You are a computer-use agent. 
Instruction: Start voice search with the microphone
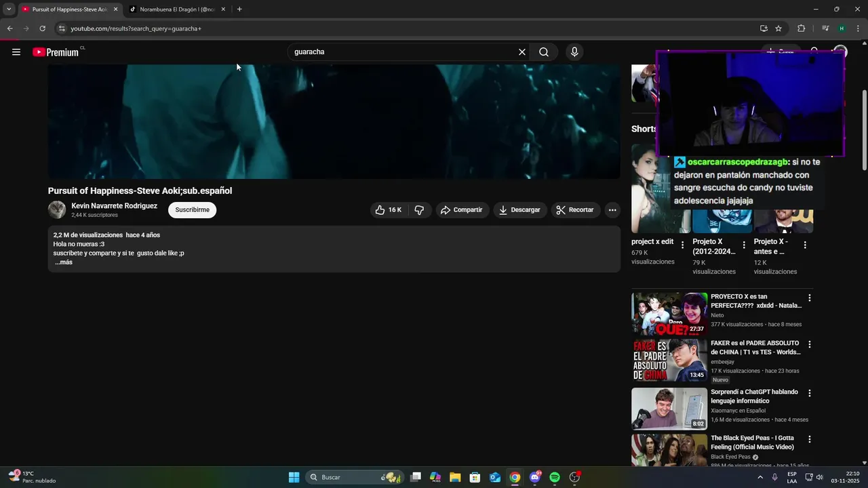pyautogui.click(x=574, y=52)
